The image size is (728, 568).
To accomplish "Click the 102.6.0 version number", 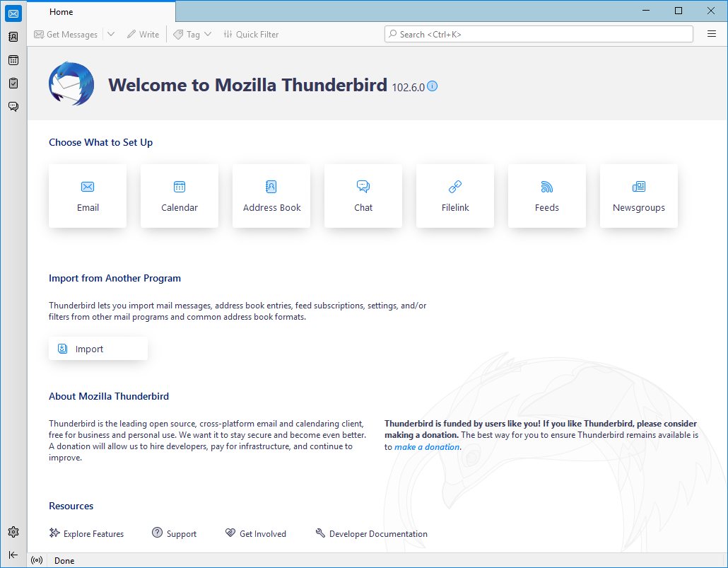I will (x=408, y=88).
